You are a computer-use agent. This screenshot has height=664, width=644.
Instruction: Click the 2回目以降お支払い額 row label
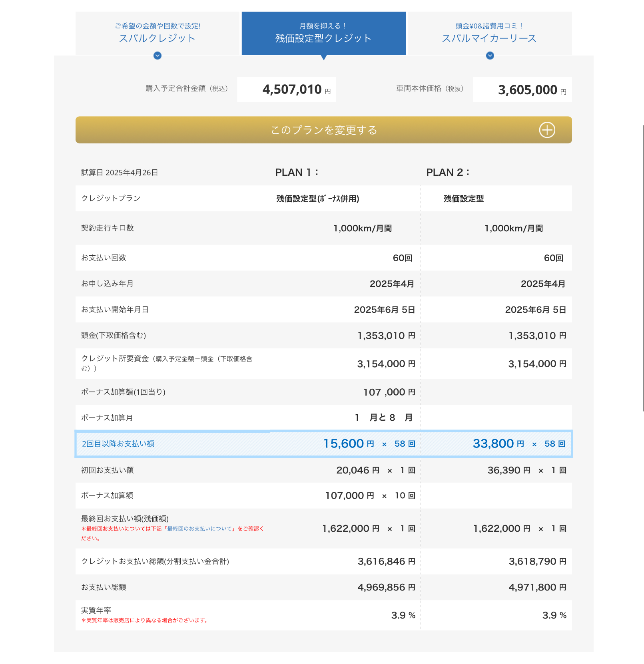pos(118,444)
